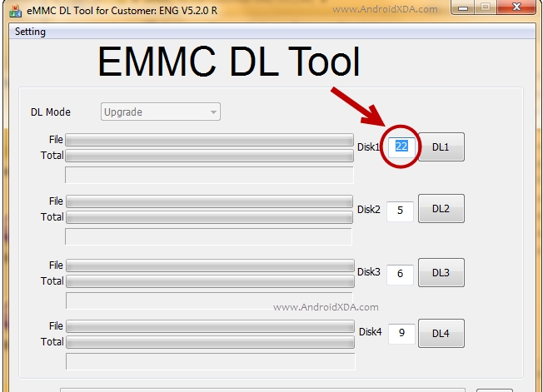Click the status box under Disk4 bars
543x392 pixels.
point(211,361)
